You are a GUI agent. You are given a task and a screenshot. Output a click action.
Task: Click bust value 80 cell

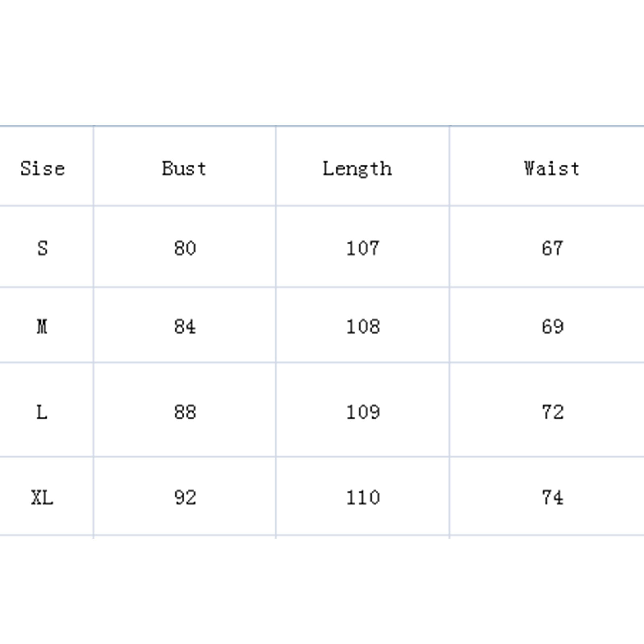point(185,248)
